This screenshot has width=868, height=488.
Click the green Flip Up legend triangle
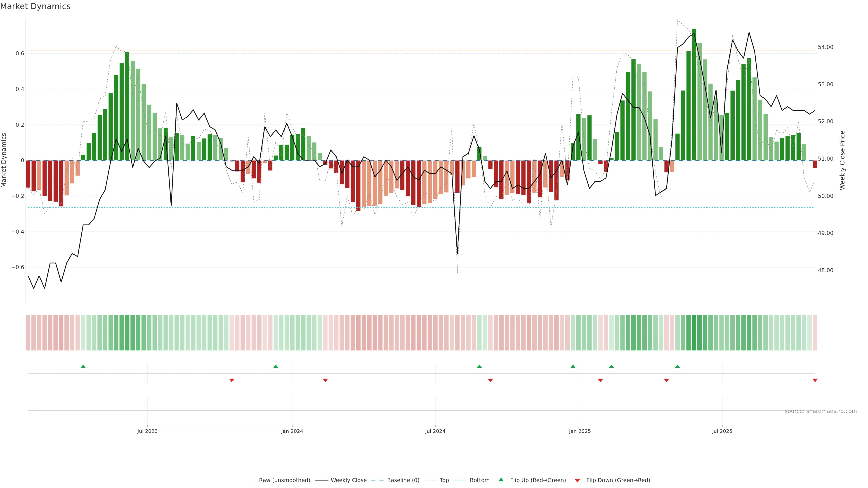coord(501,480)
